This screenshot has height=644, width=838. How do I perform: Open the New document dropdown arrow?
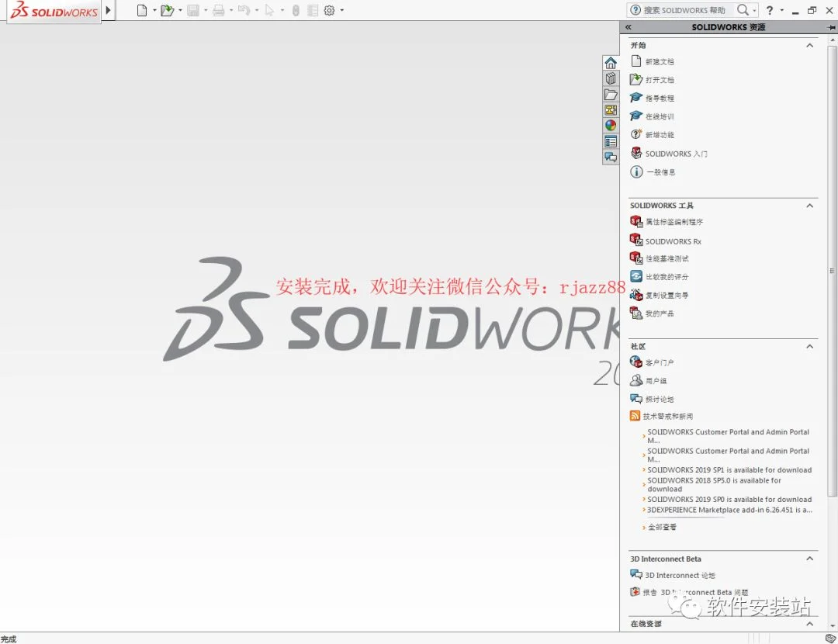[154, 10]
